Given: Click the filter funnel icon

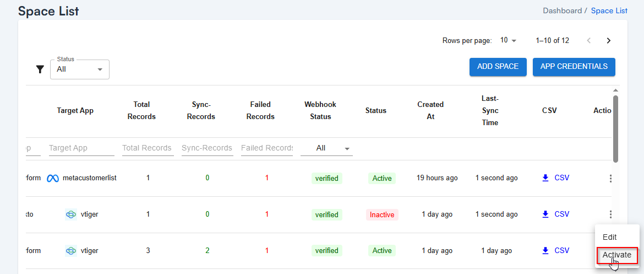Looking at the screenshot, I should pyautogui.click(x=40, y=69).
